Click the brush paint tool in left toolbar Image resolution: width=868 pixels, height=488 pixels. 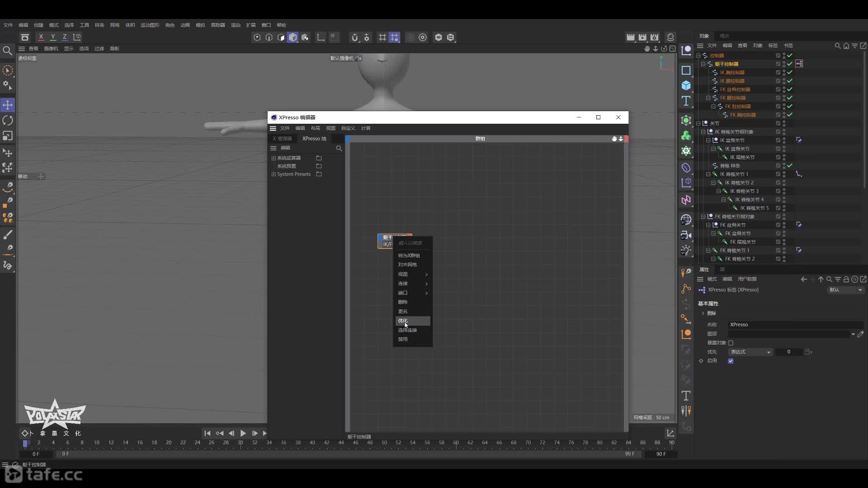click(8, 235)
